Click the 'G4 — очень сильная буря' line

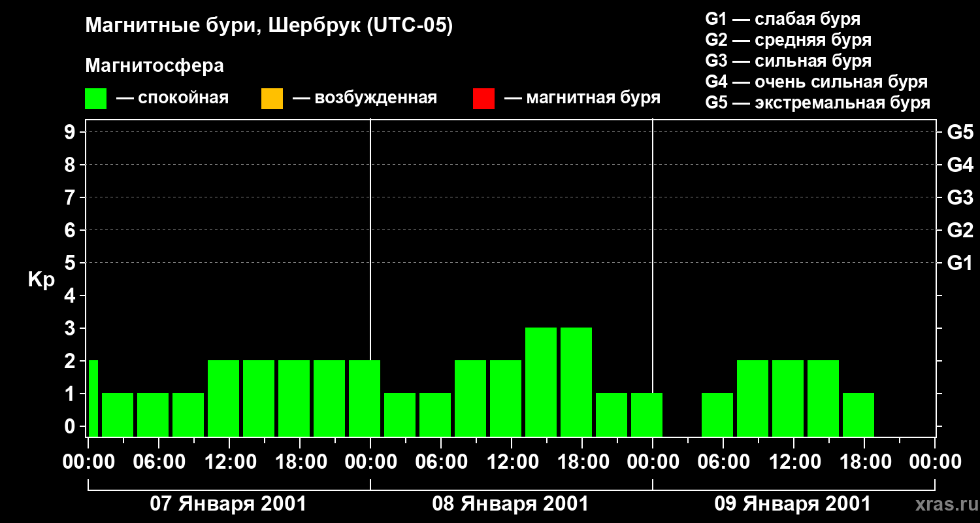click(817, 82)
